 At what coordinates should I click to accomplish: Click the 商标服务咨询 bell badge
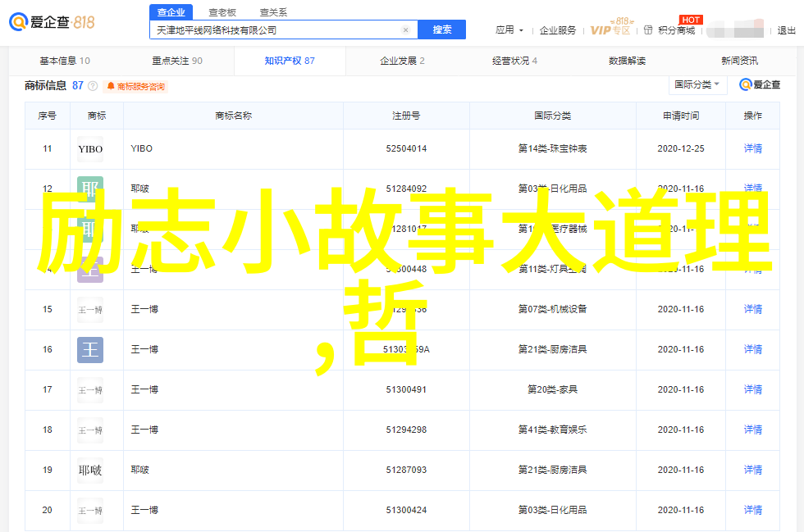(136, 87)
